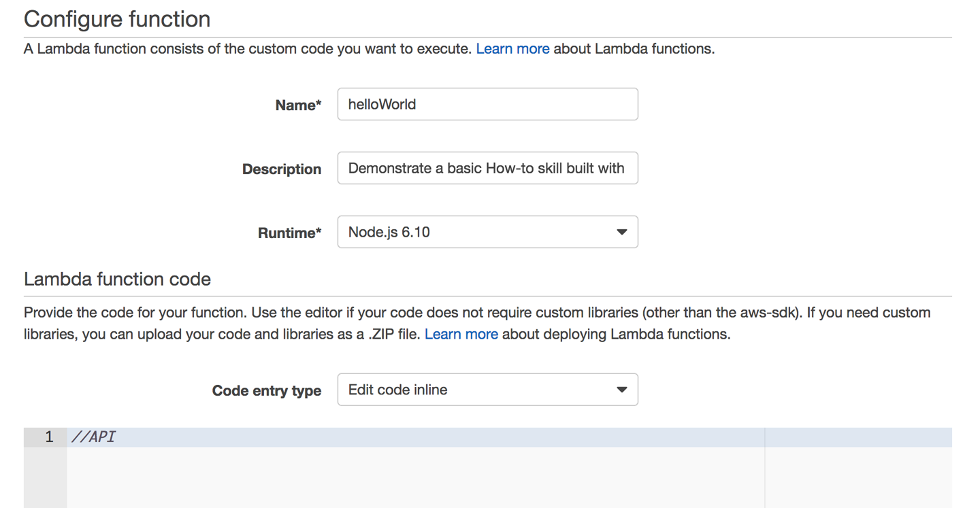Open the Runtime dropdown showing Node.js 6.10
Image resolution: width=980 pixels, height=508 pixels.
476,232
